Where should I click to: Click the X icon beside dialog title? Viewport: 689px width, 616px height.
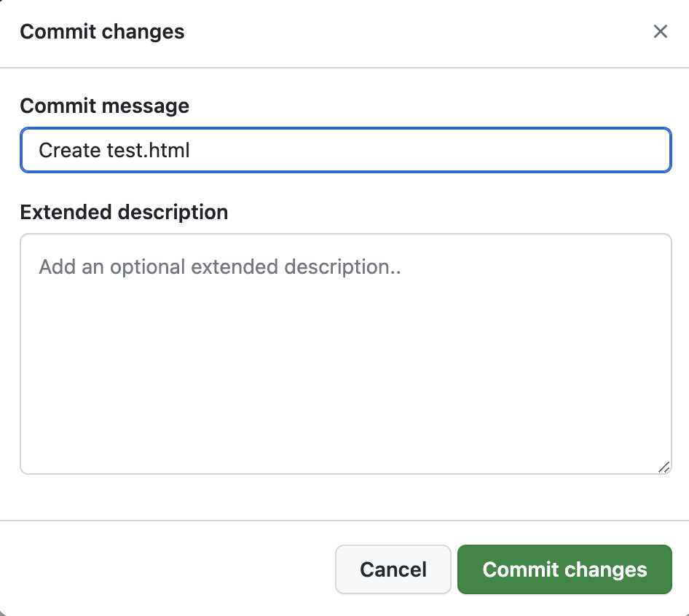(660, 32)
